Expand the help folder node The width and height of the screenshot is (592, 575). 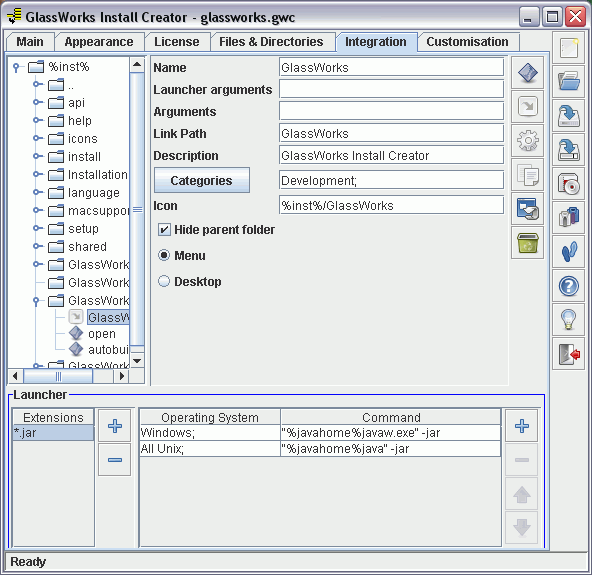click(37, 120)
